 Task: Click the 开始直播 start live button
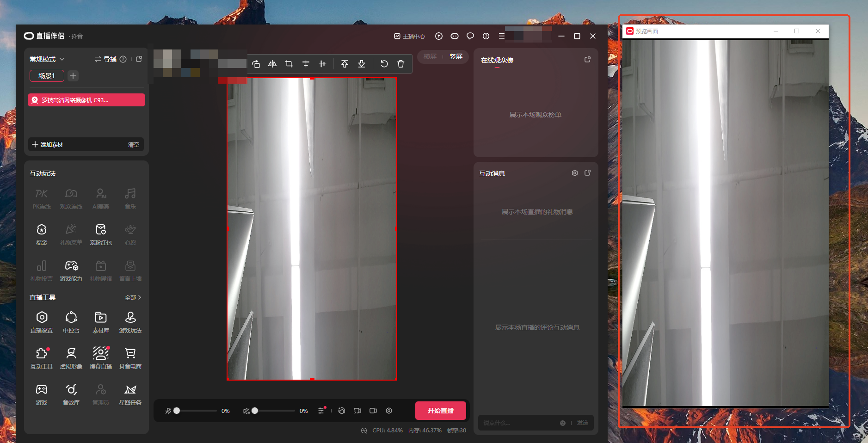click(x=440, y=411)
